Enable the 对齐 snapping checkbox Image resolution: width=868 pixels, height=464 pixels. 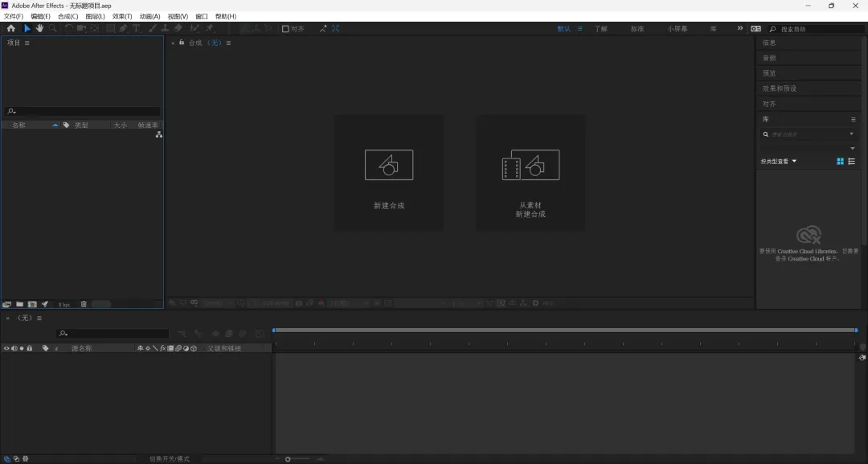tap(285, 29)
